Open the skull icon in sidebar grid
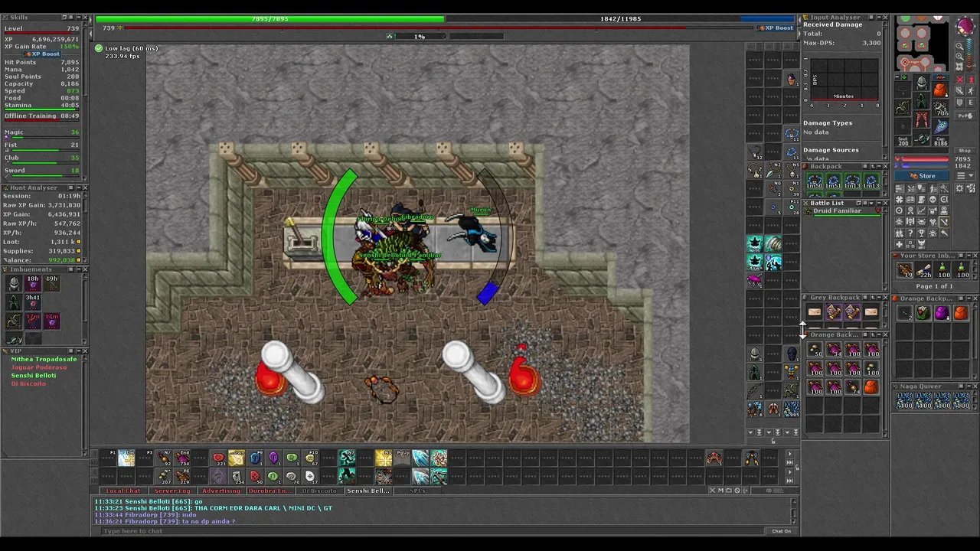 [933, 200]
